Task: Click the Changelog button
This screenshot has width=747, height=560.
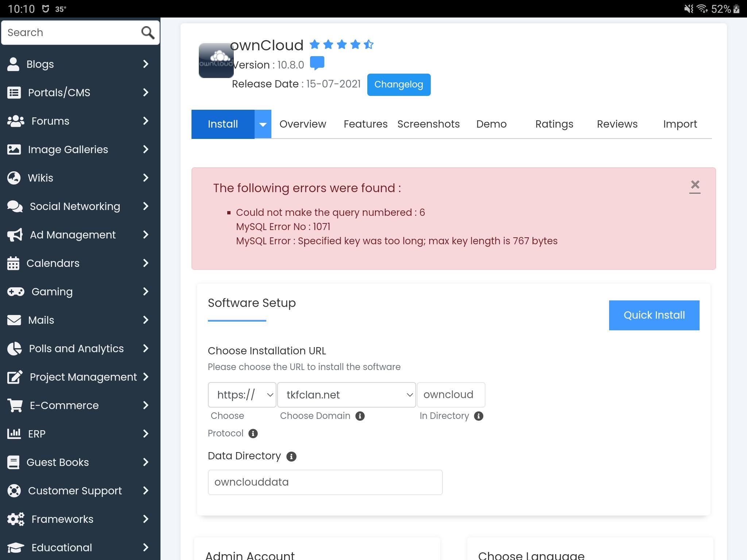Action: point(398,85)
